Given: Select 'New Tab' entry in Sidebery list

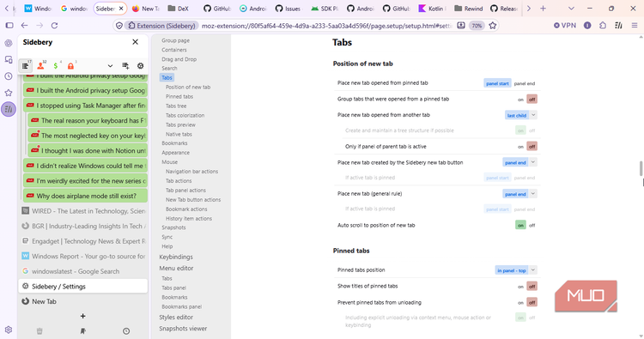Looking at the screenshot, I should tap(83, 301).
